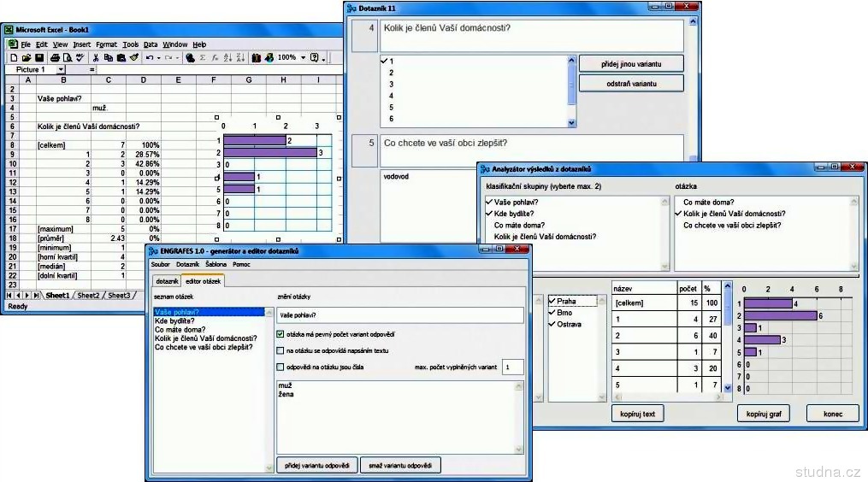Click 'kopíruj graf' button in analyzer
868x482 pixels.
764,414
